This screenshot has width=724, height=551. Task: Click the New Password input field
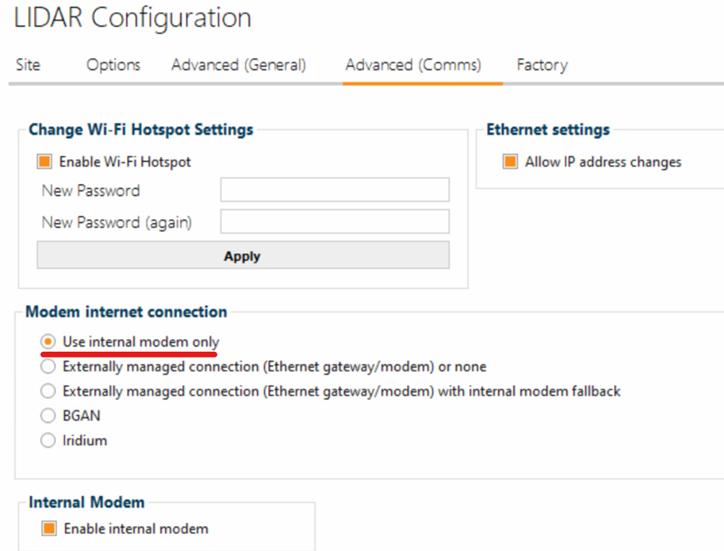335,189
